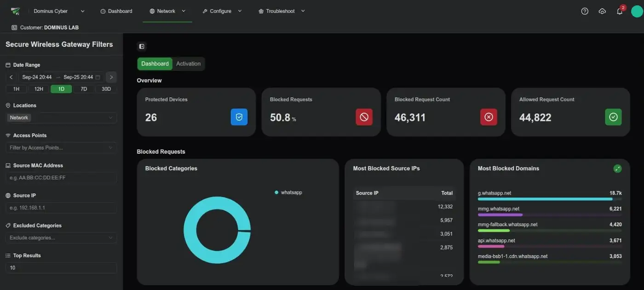Expand the Troubleshoot menu chevron
Viewport: 644px width, 290px height.
[303, 11]
